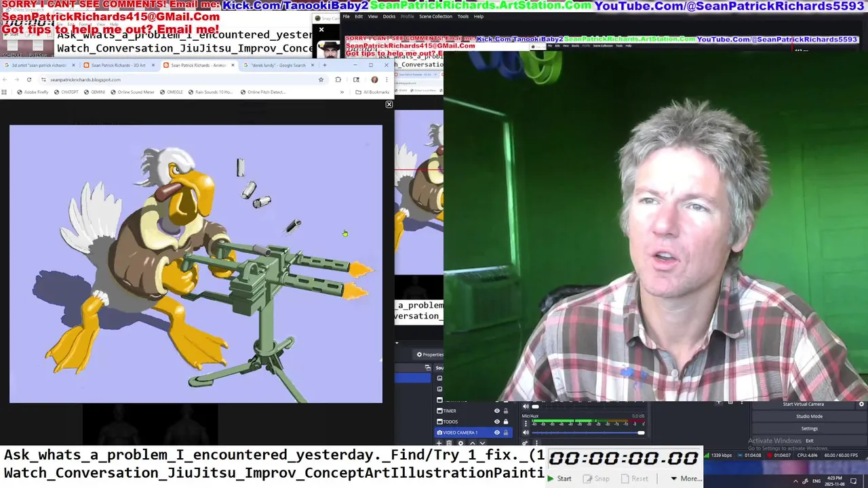Move the source down with the arrow
The height and width of the screenshot is (488, 868).
click(482, 443)
